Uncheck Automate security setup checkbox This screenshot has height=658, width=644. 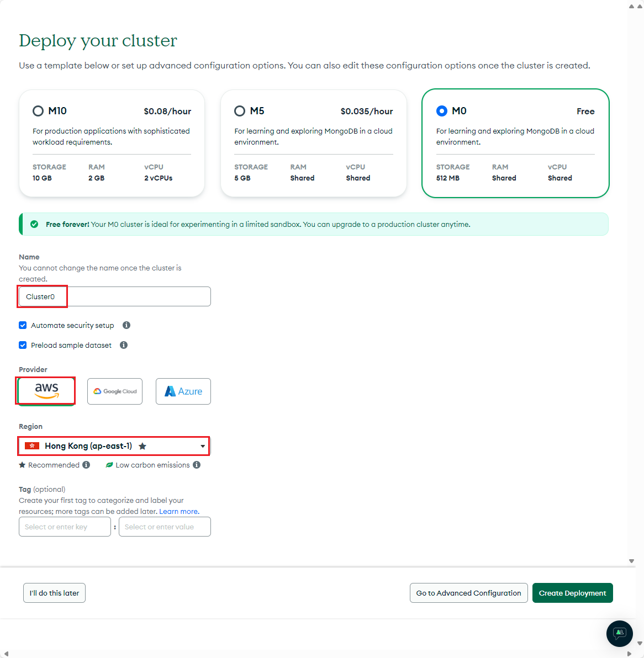click(x=23, y=325)
